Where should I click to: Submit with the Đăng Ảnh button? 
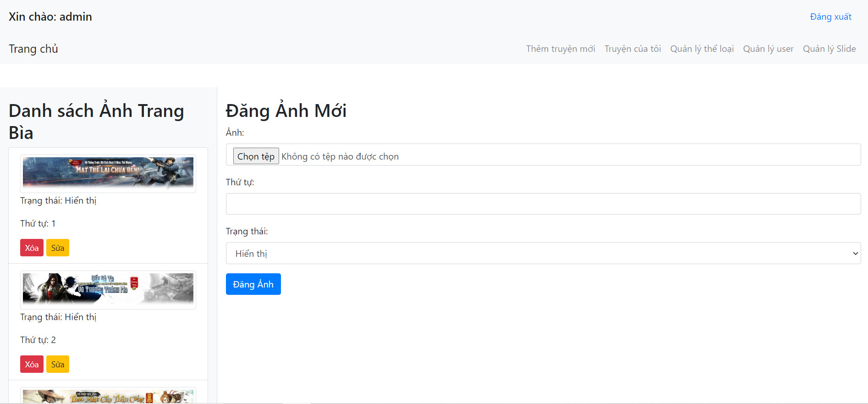(x=253, y=284)
